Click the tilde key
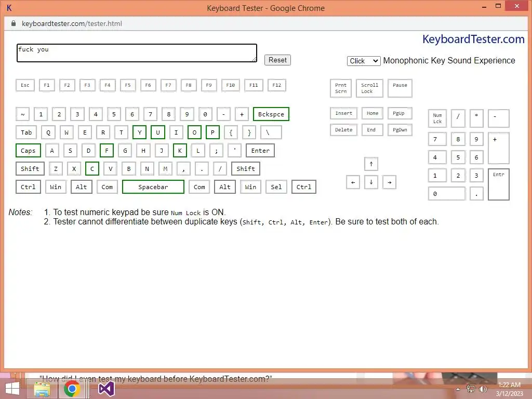Screen dimensions: 532x399 [x=23, y=114]
